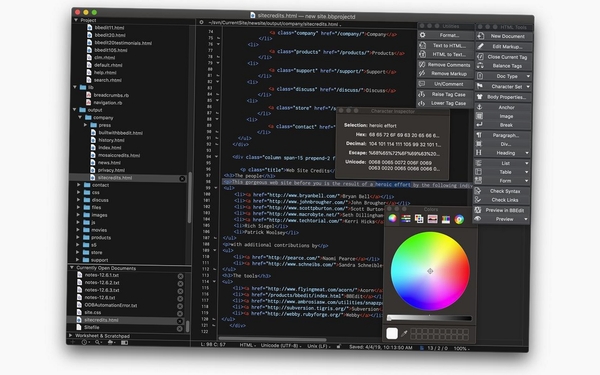Click the Balance Tags icon
The width and height of the screenshot is (600, 375).
click(x=480, y=65)
